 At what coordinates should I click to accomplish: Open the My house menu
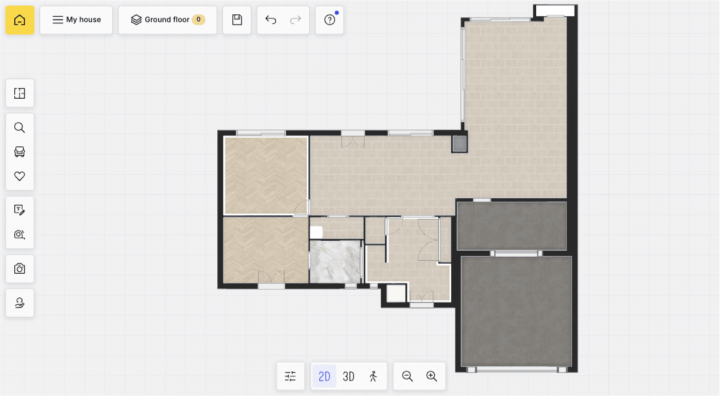coord(76,20)
